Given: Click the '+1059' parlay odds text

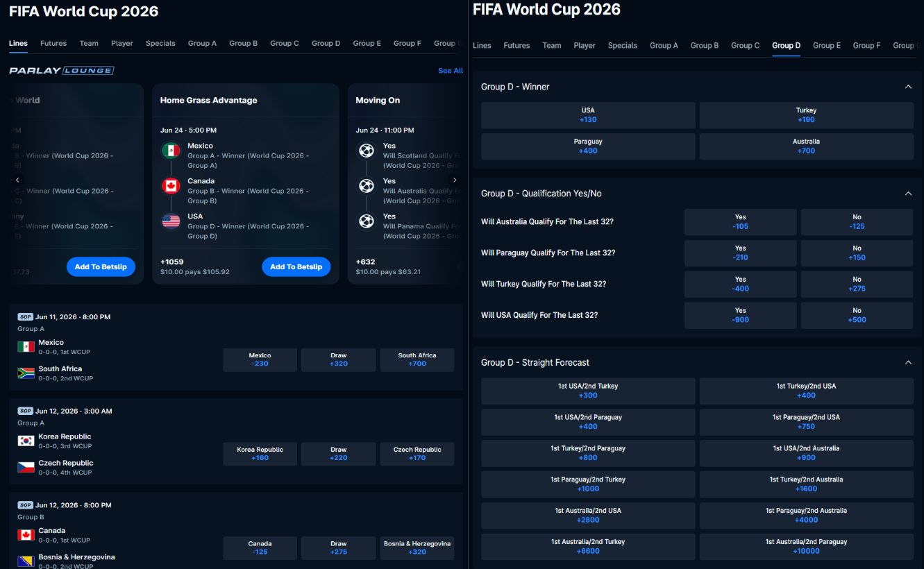Looking at the screenshot, I should (172, 262).
